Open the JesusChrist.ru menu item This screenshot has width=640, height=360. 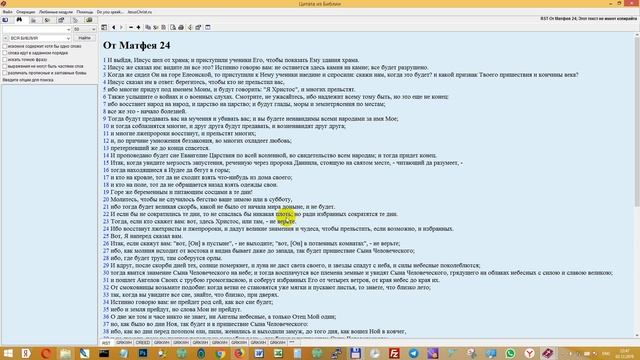point(139,12)
